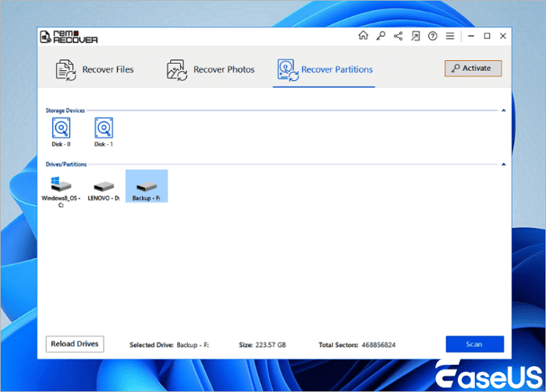
Task: Open the hamburger menu icon
Action: click(x=450, y=36)
